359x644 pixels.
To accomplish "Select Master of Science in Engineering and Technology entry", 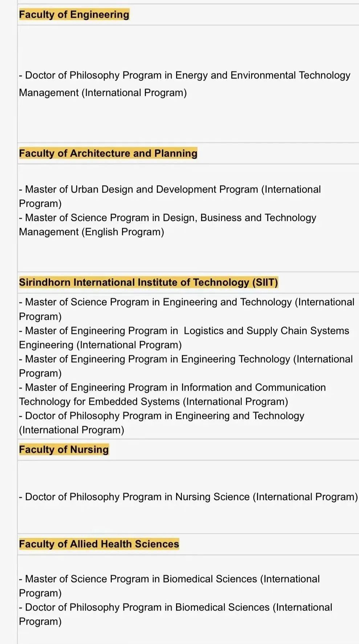I will coord(187,309).
